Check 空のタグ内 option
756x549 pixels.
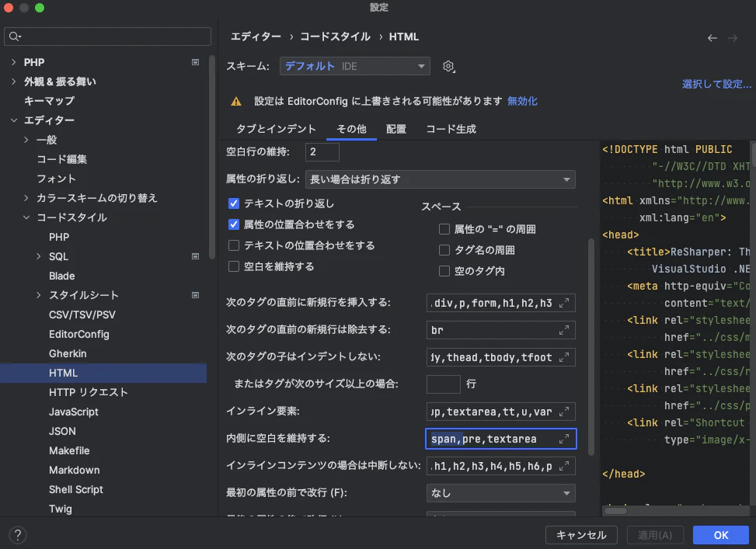[444, 271]
